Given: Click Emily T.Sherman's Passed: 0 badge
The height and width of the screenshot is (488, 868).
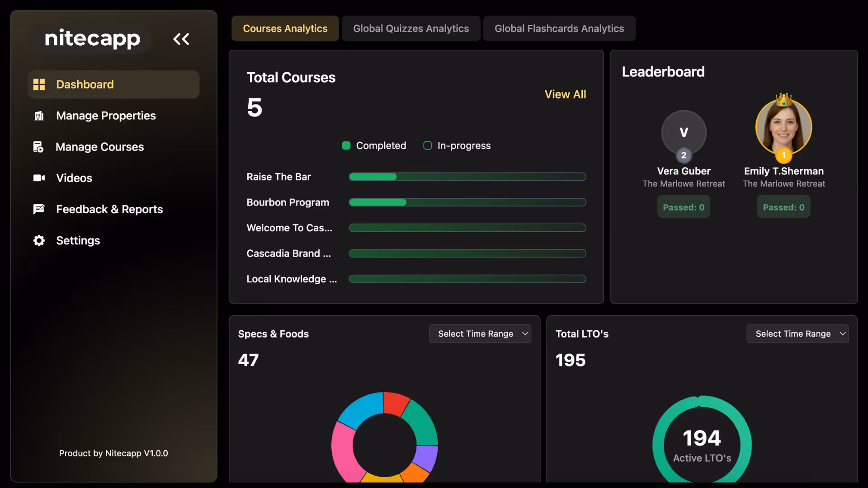Looking at the screenshot, I should click(x=783, y=207).
